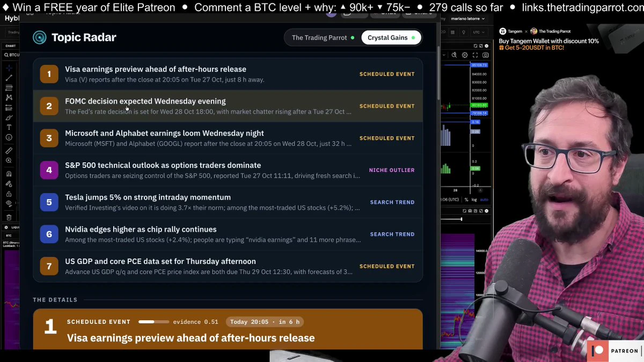The width and height of the screenshot is (644, 362).
Task: Toggle lock all drawings padlock
Action: pos(9,194)
